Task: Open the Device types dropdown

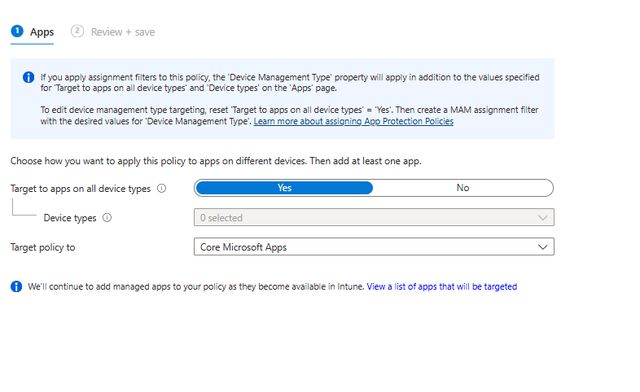Action: click(x=374, y=217)
